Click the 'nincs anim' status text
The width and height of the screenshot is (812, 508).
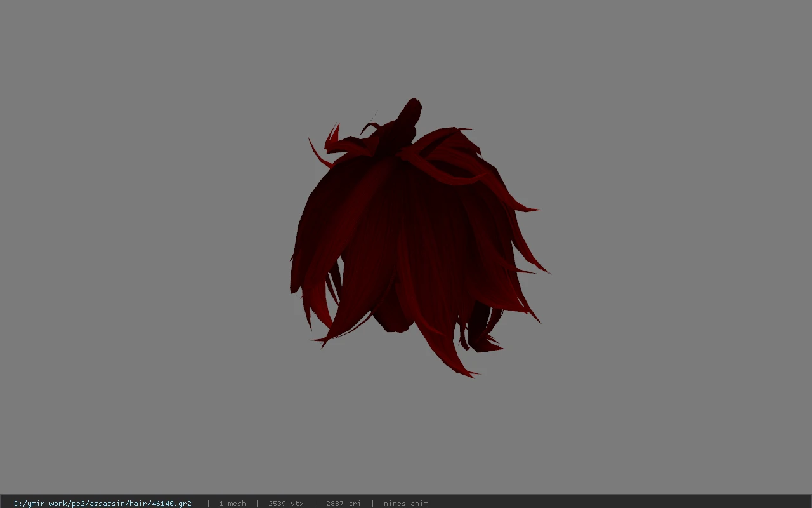pyautogui.click(x=406, y=504)
